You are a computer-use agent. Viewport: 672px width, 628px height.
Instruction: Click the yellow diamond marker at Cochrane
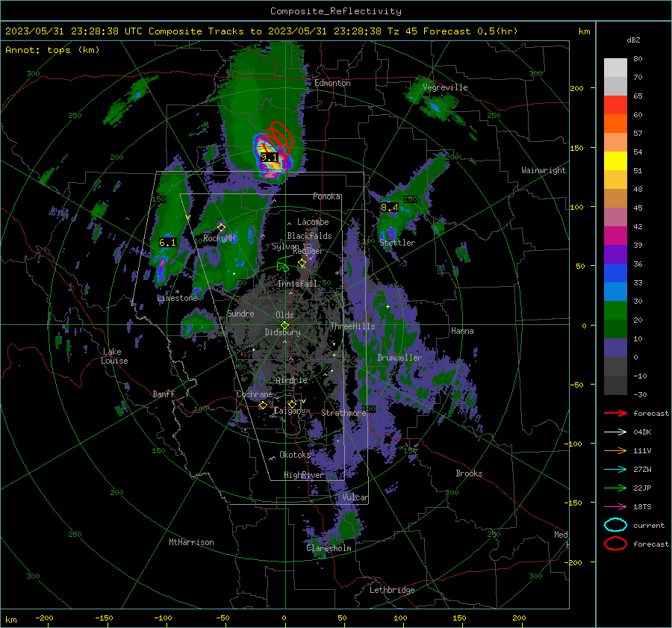coord(263,405)
